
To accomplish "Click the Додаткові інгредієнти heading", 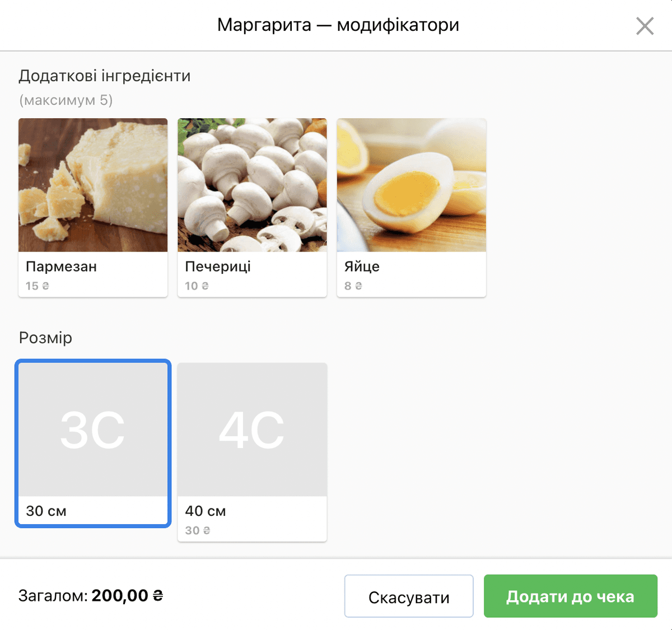I will [105, 76].
